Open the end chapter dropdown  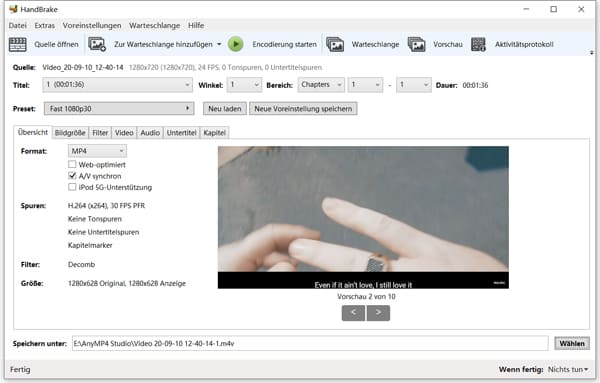click(x=414, y=85)
